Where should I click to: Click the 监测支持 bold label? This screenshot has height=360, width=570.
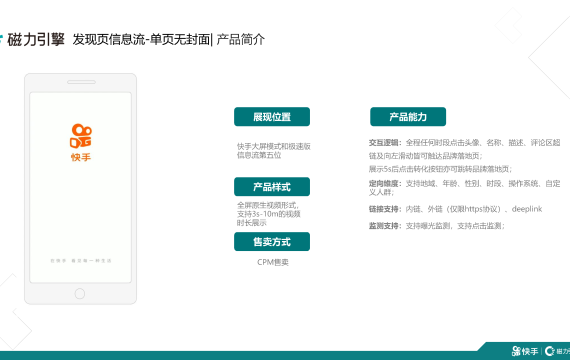pos(384,226)
